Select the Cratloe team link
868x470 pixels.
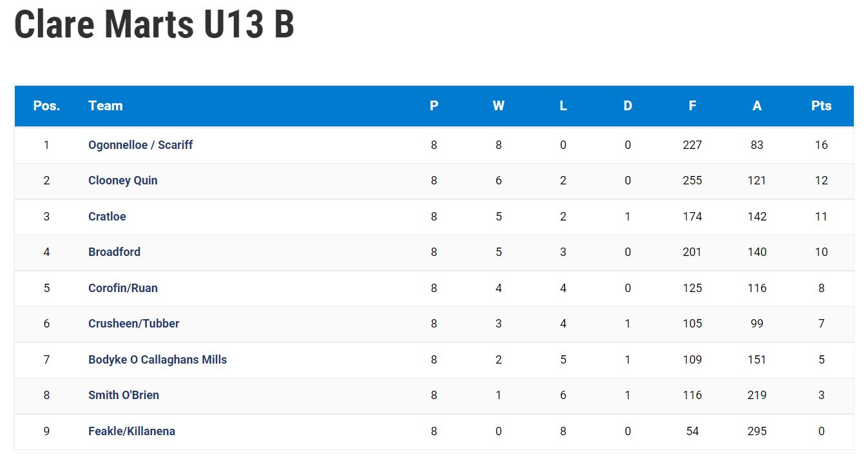pos(107,217)
